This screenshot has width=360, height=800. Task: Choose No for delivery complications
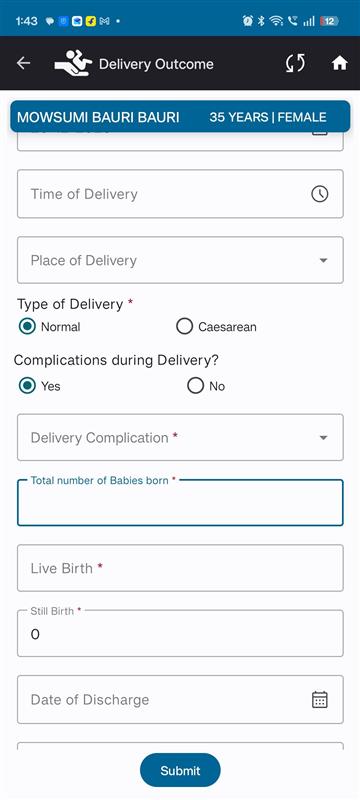[x=206, y=386]
